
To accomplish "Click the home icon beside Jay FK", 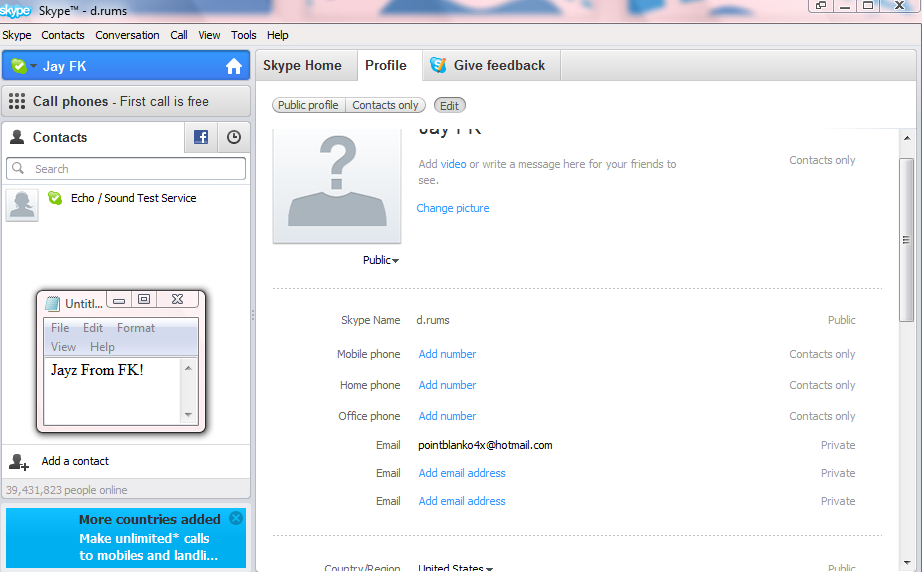I will 234,66.
